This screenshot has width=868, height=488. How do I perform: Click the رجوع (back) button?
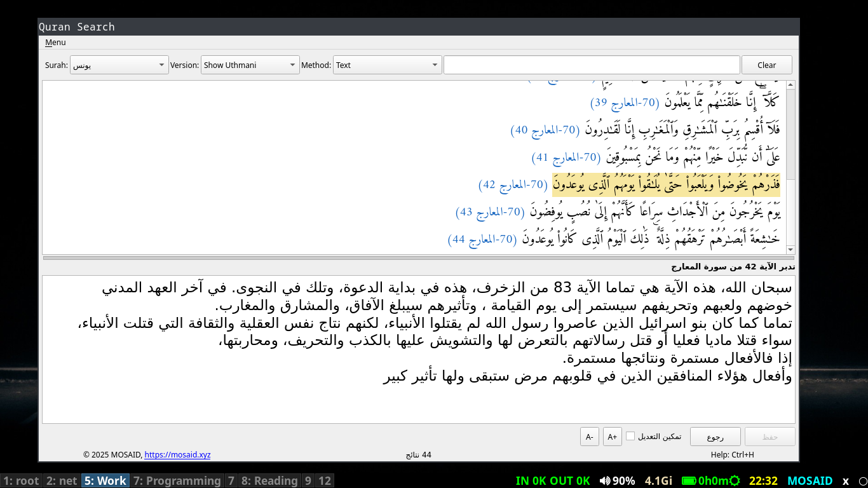coord(715,437)
